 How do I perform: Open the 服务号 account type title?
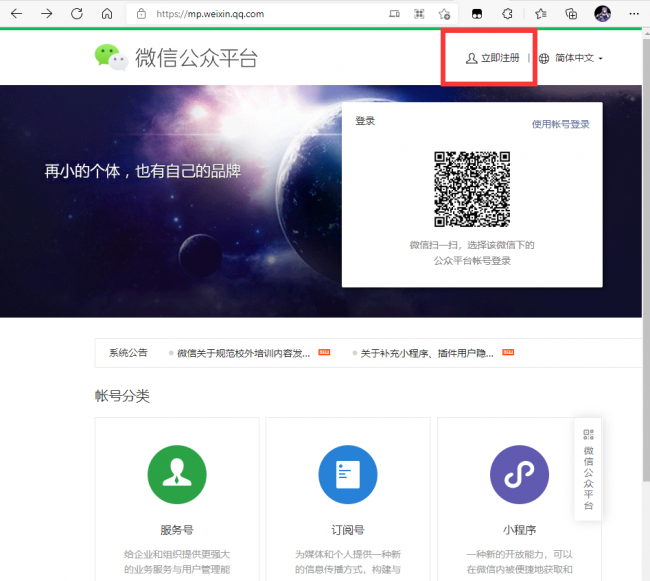coord(177,530)
